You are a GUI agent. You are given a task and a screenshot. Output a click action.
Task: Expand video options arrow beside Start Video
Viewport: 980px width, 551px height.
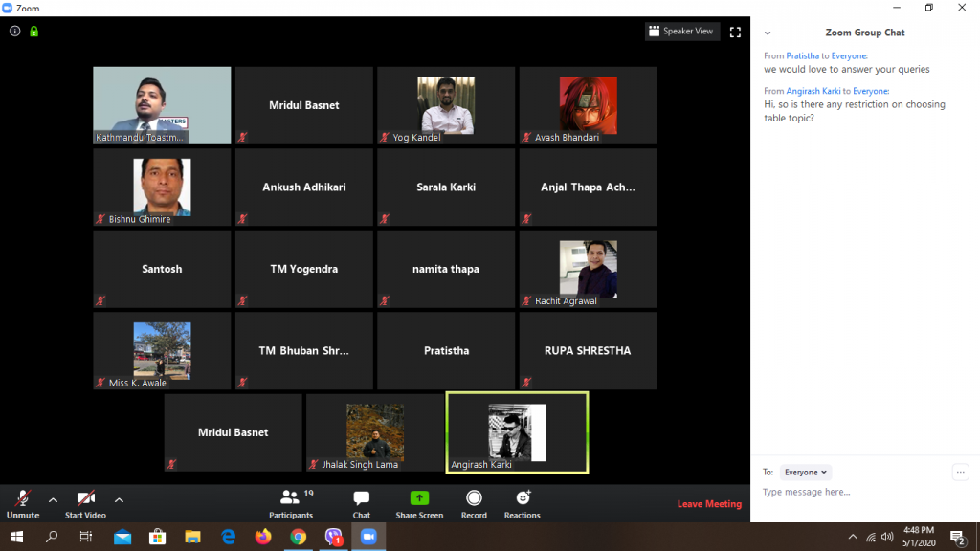[x=119, y=499]
